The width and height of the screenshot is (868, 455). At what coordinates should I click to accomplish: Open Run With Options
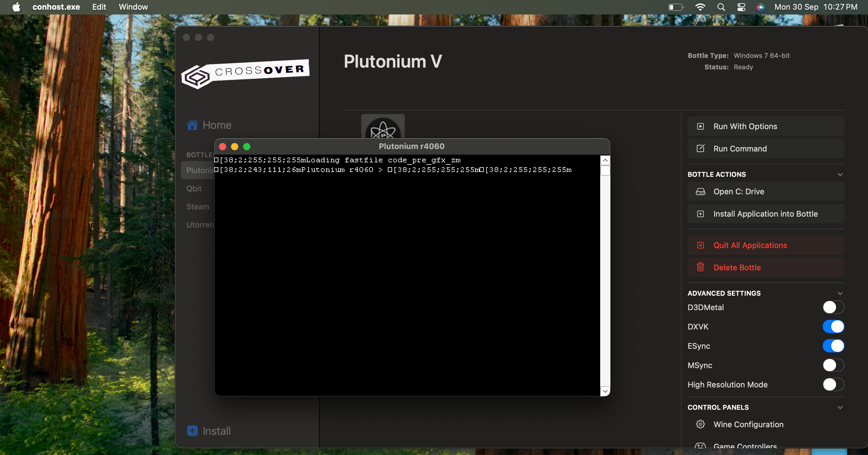click(766, 126)
